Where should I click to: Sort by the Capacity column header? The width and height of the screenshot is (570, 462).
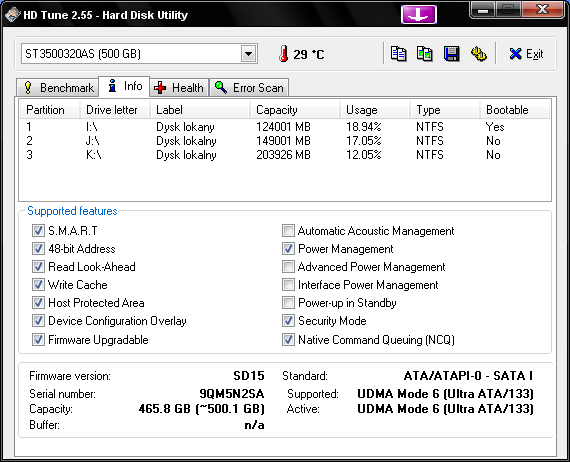point(295,110)
